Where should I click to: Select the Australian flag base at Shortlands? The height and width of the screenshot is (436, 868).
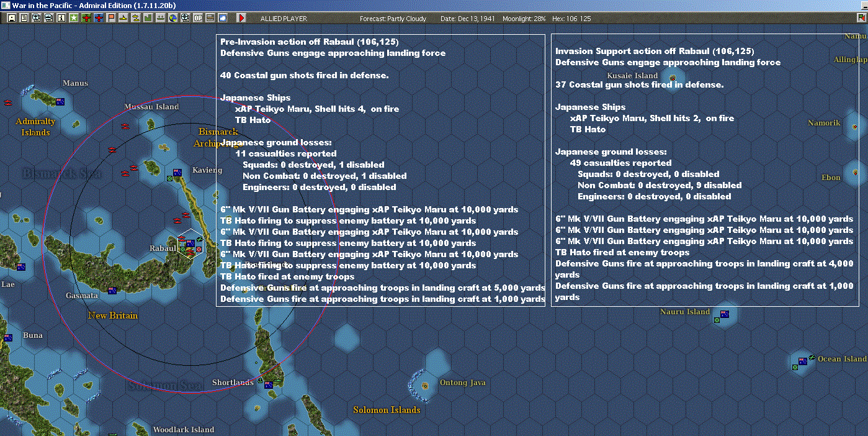[269, 385]
